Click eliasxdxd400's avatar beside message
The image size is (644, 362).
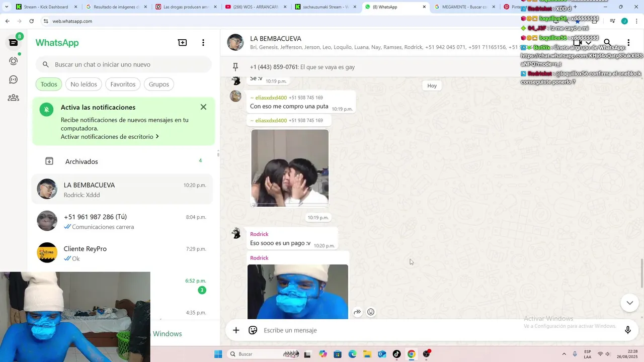coord(235,96)
